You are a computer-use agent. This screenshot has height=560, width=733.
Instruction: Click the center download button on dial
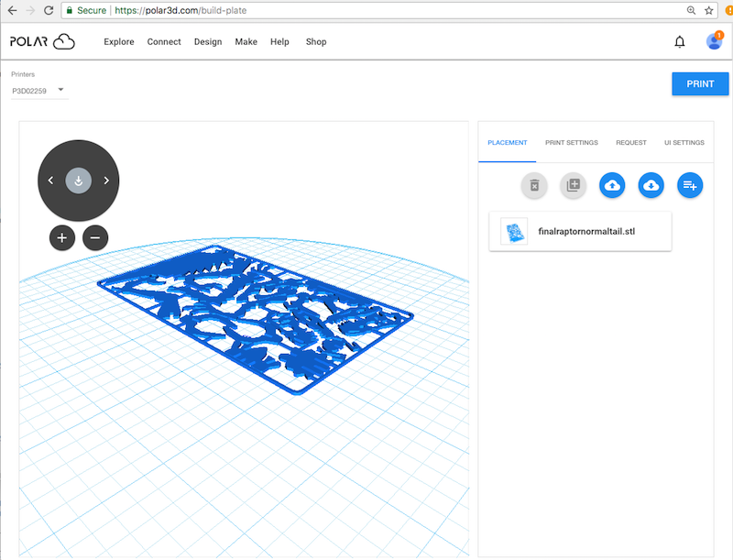79,181
